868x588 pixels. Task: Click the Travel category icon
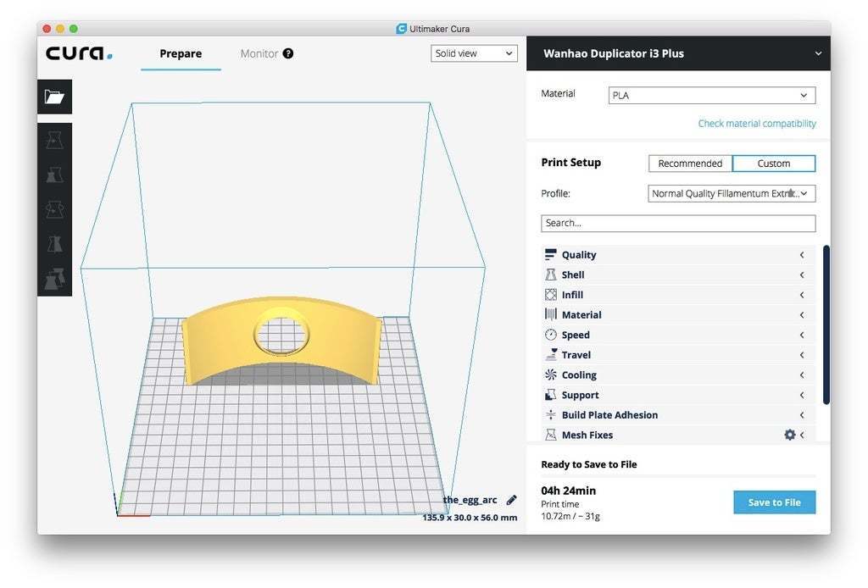click(550, 354)
